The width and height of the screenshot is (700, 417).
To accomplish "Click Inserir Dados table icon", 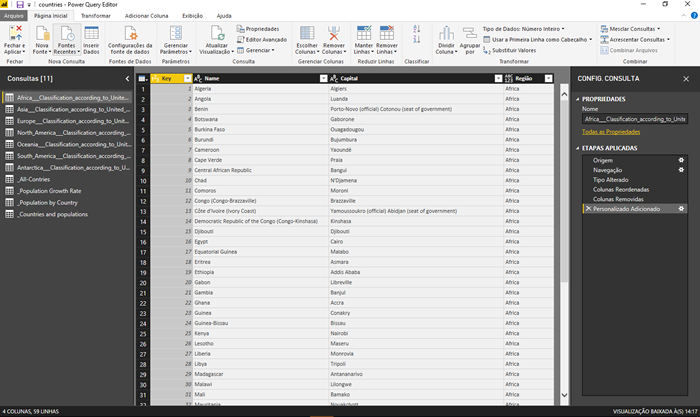I will [x=91, y=33].
